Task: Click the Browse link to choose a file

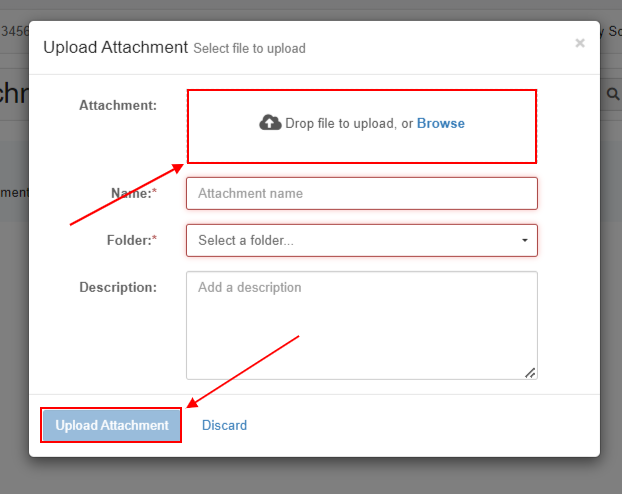Action: coord(440,123)
